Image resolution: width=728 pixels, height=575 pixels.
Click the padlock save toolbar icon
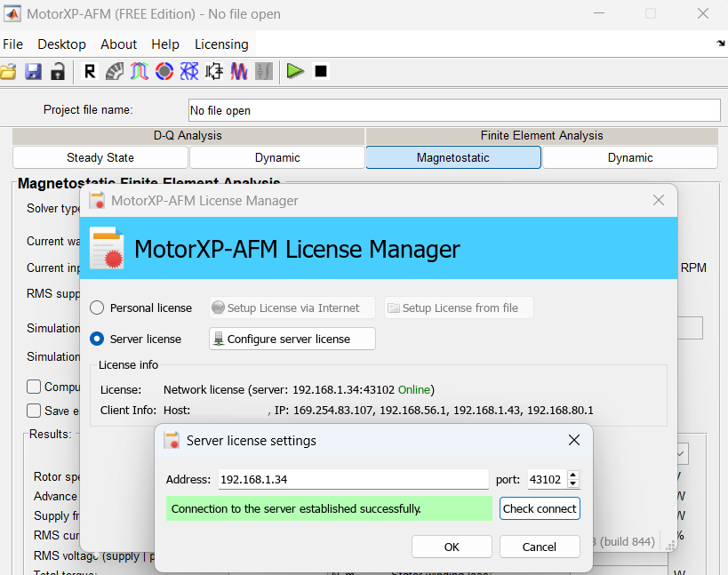[56, 72]
